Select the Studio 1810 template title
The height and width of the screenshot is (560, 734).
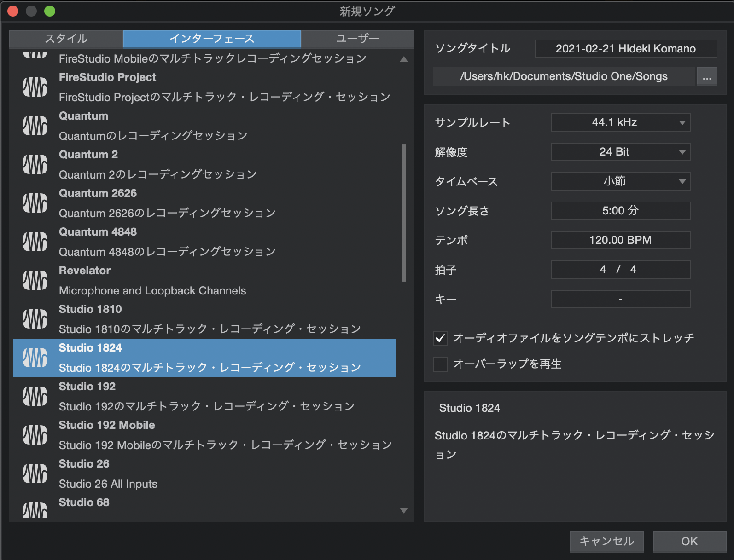90,309
